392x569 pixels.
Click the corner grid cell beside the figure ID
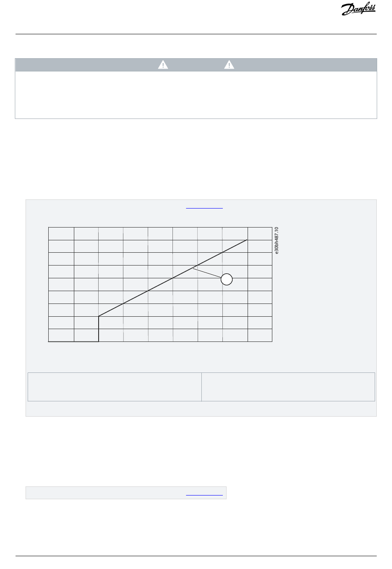click(260, 233)
